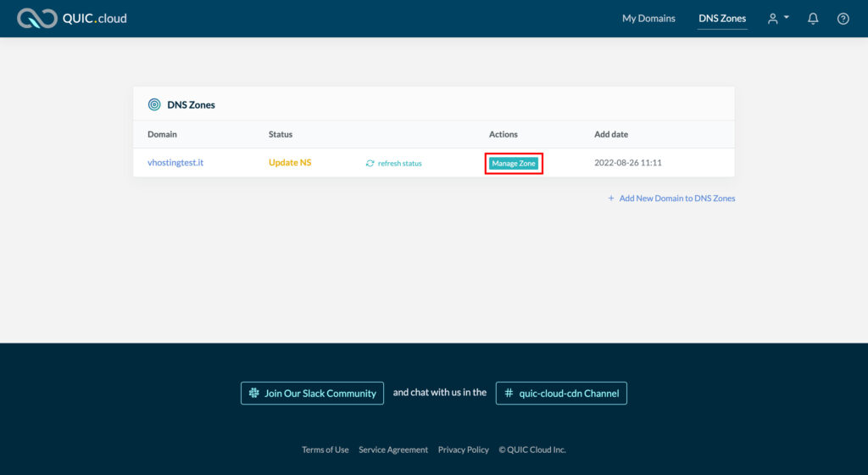This screenshot has width=868, height=475.
Task: Open the vhostingtest.it domain link
Action: click(175, 162)
